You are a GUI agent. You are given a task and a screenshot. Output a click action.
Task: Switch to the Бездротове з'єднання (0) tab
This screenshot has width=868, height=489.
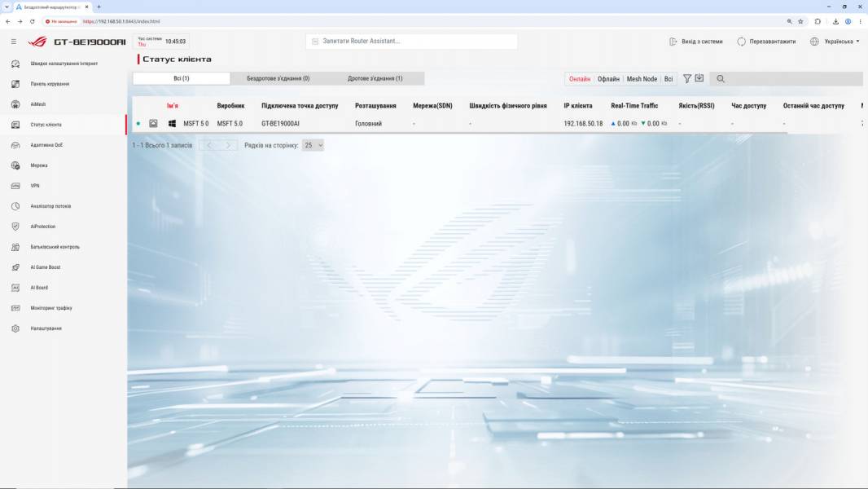point(278,78)
